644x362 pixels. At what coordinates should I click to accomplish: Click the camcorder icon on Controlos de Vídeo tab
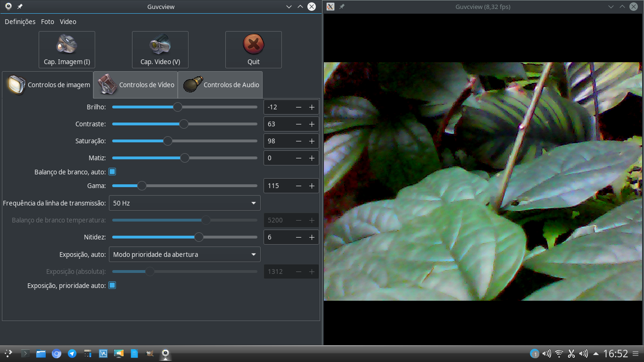(x=107, y=85)
